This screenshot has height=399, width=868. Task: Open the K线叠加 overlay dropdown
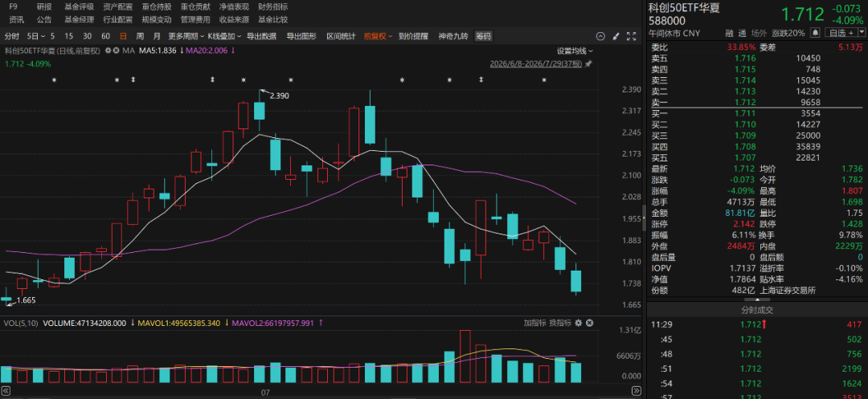pos(223,36)
